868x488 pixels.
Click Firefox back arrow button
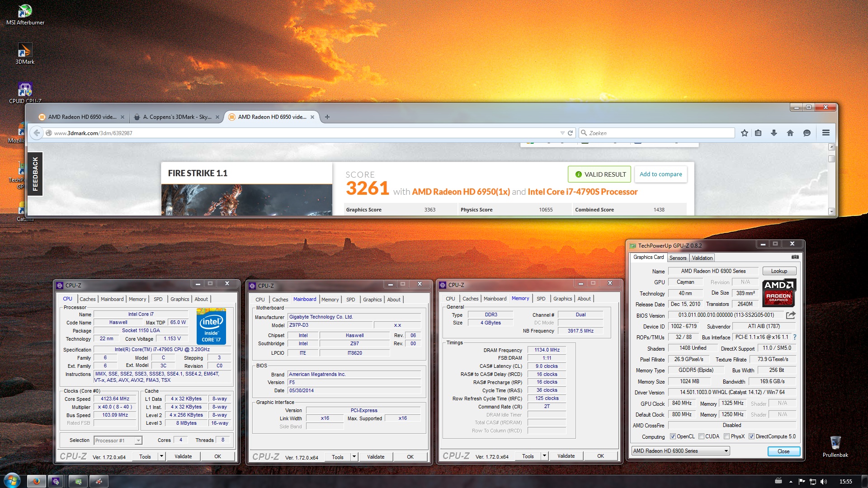(37, 133)
